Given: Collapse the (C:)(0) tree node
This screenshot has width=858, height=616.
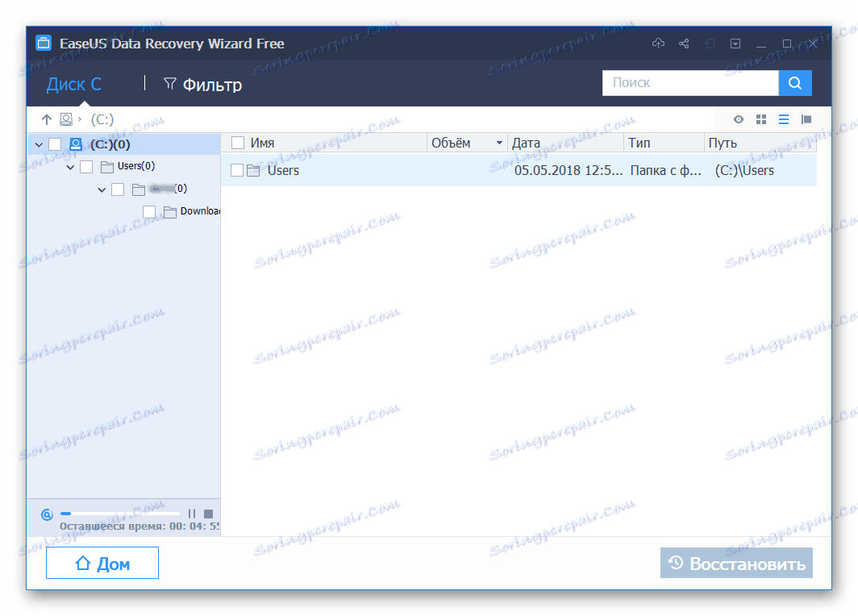Looking at the screenshot, I should 39,144.
